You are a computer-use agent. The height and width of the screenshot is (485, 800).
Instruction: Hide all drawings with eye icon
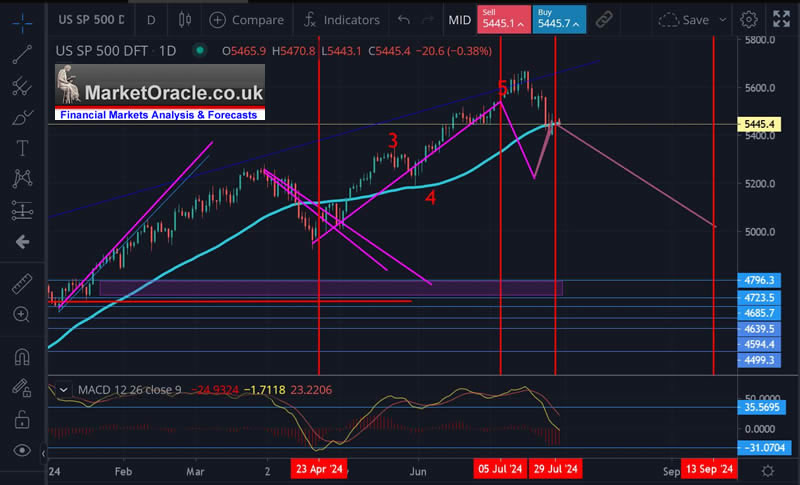click(22, 450)
